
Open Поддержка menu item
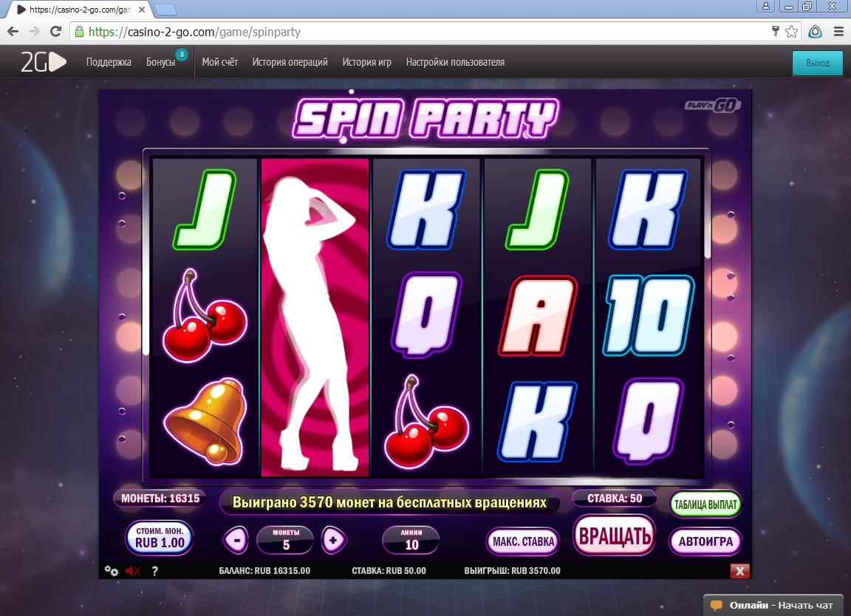(x=109, y=62)
